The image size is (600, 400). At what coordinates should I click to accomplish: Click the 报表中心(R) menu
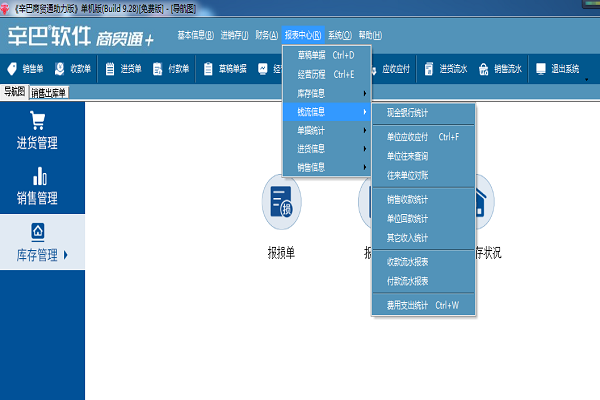pos(303,35)
